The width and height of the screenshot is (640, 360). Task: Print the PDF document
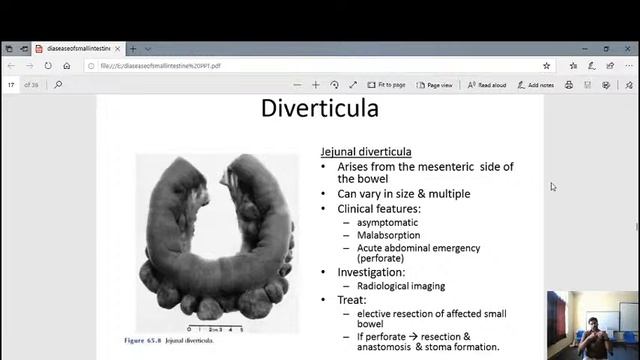569,85
